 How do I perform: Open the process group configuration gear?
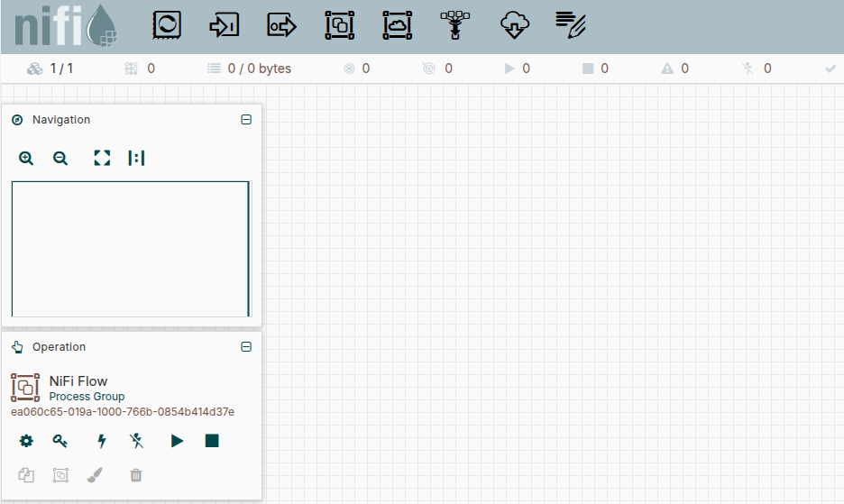(x=26, y=441)
